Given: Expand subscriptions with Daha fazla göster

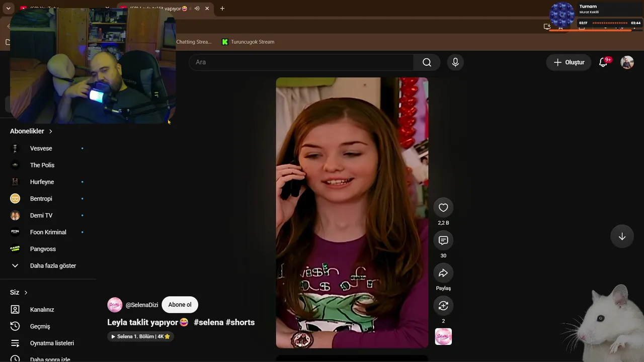Looking at the screenshot, I should click(x=48, y=265).
